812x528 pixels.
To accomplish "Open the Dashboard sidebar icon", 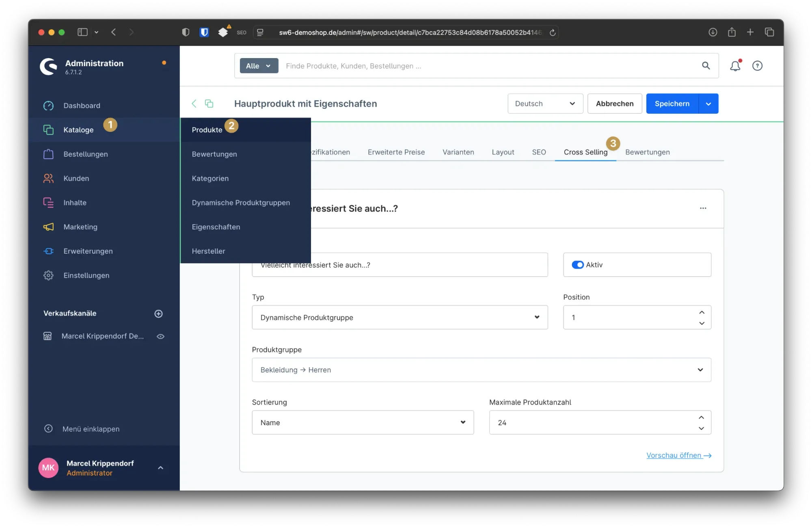I will pos(48,106).
